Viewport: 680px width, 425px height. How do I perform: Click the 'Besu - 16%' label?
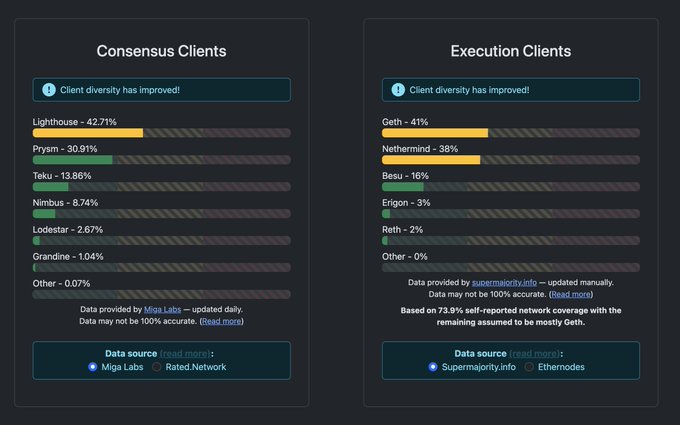[405, 176]
